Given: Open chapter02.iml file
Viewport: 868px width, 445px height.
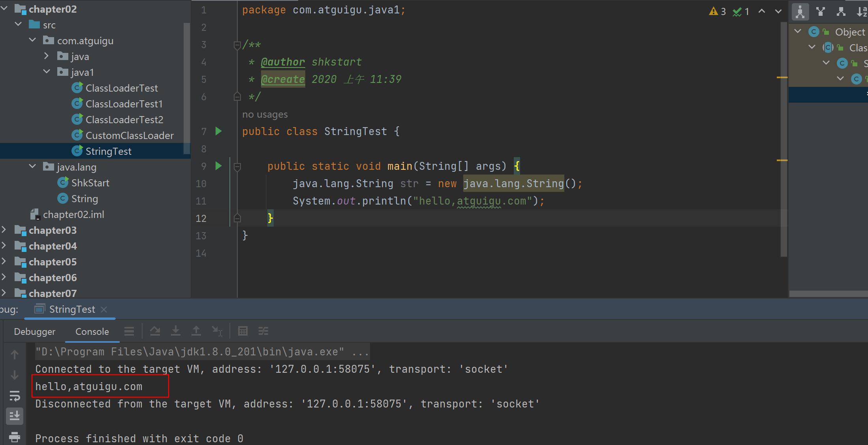Looking at the screenshot, I should tap(73, 214).
